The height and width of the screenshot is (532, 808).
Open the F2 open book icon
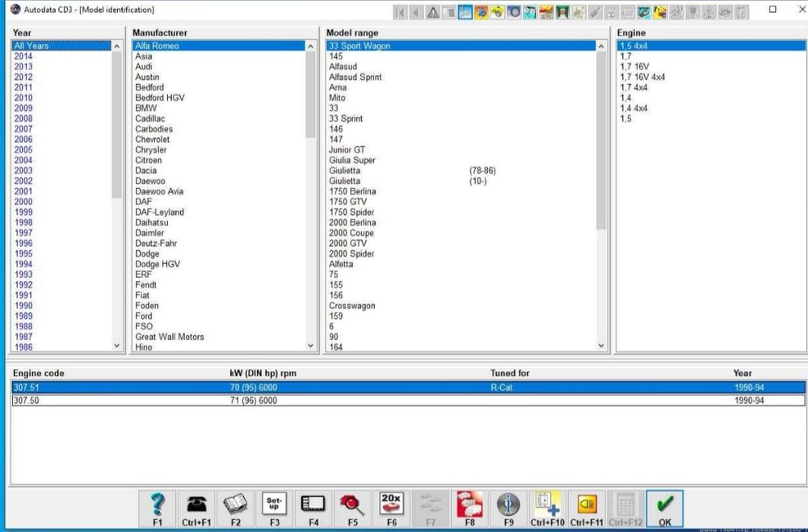[235, 505]
